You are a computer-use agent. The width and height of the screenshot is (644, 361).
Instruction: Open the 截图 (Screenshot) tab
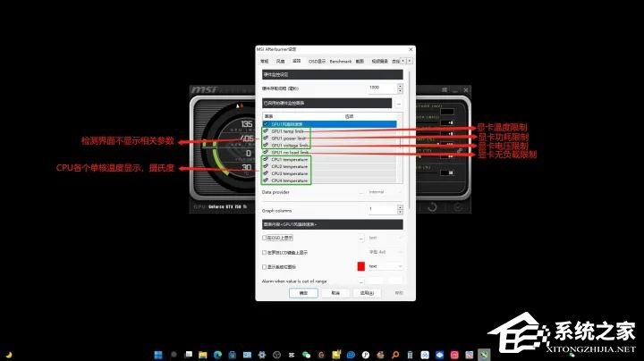pyautogui.click(x=360, y=61)
